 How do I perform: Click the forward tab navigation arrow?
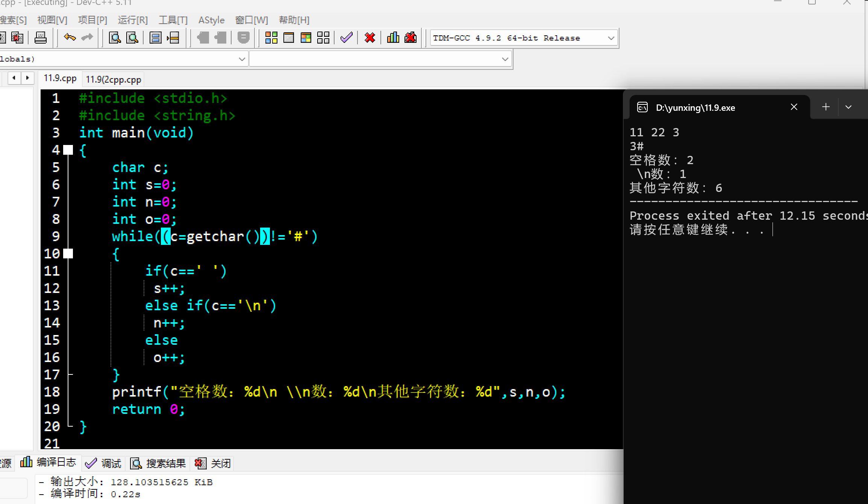point(27,78)
